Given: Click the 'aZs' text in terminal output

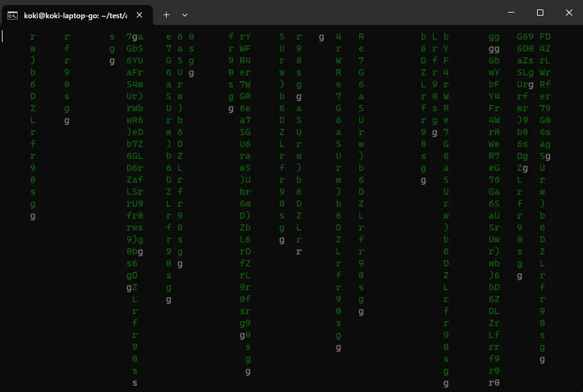Looking at the screenshot, I should click(x=525, y=61).
